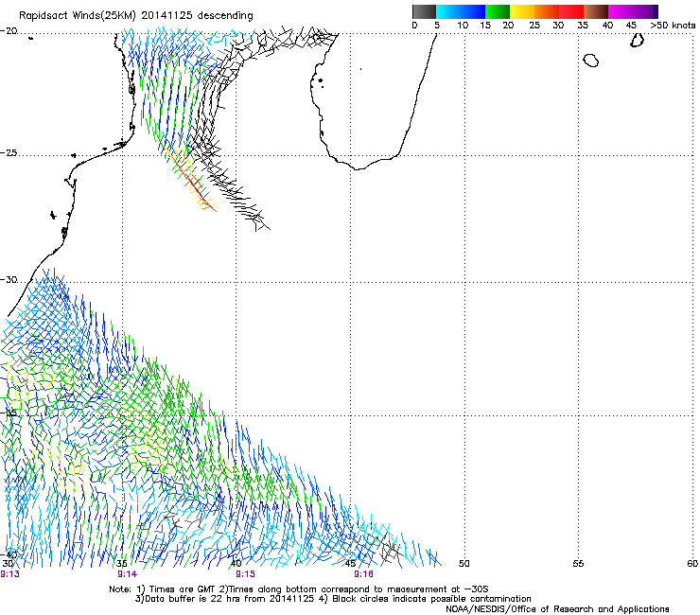The width and height of the screenshot is (700, 615).
Task: Click the 'Data buffer is 22 hrs' note line
Action: (x=333, y=599)
